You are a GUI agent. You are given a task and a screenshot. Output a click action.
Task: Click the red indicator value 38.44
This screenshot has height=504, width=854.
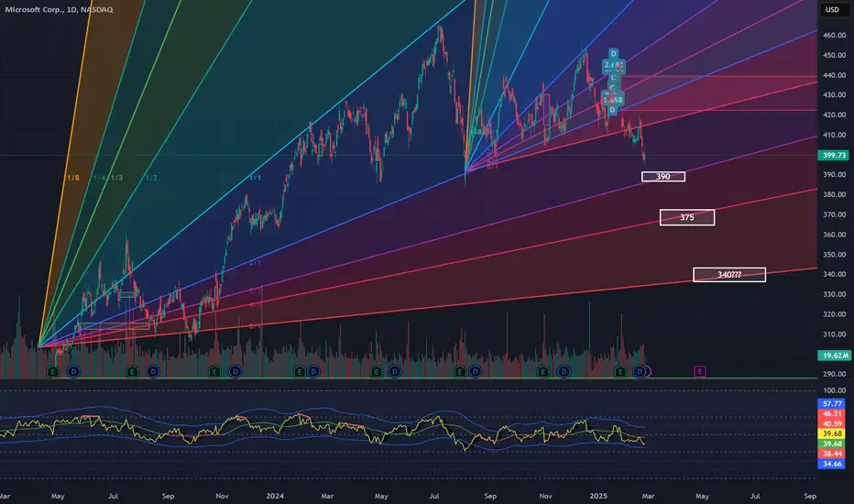(x=832, y=454)
